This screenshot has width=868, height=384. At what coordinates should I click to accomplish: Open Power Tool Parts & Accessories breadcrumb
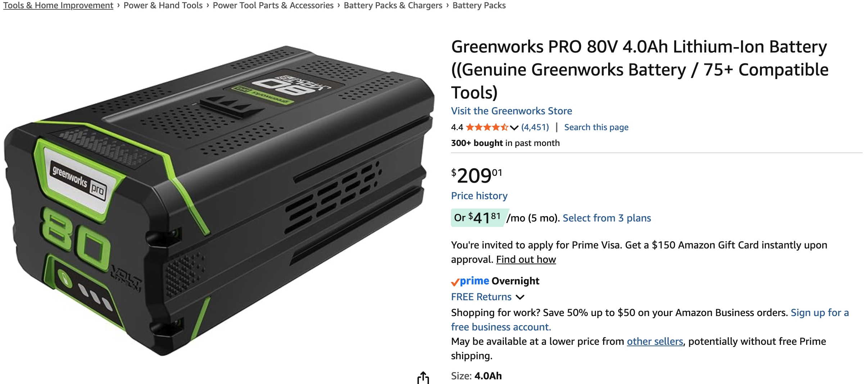pos(273,5)
